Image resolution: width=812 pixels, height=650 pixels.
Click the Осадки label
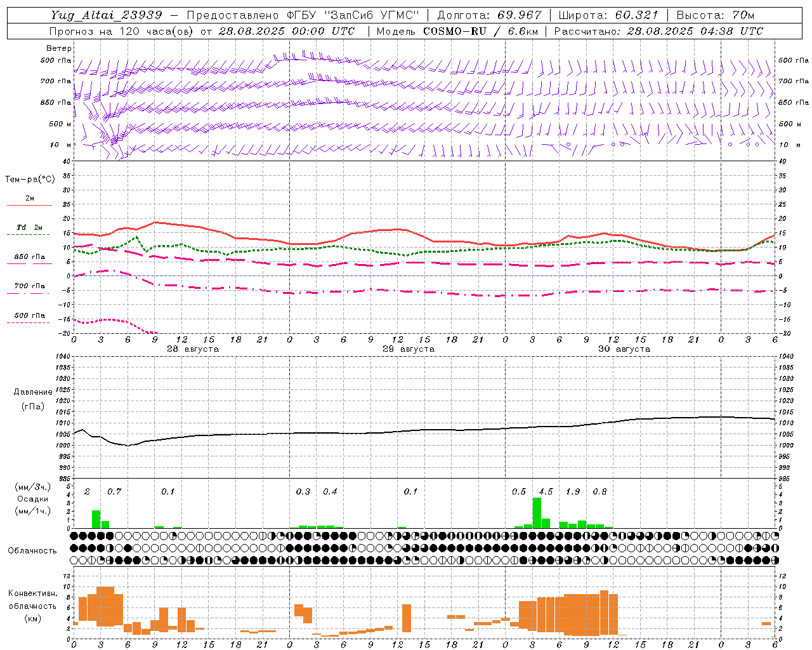(33, 499)
